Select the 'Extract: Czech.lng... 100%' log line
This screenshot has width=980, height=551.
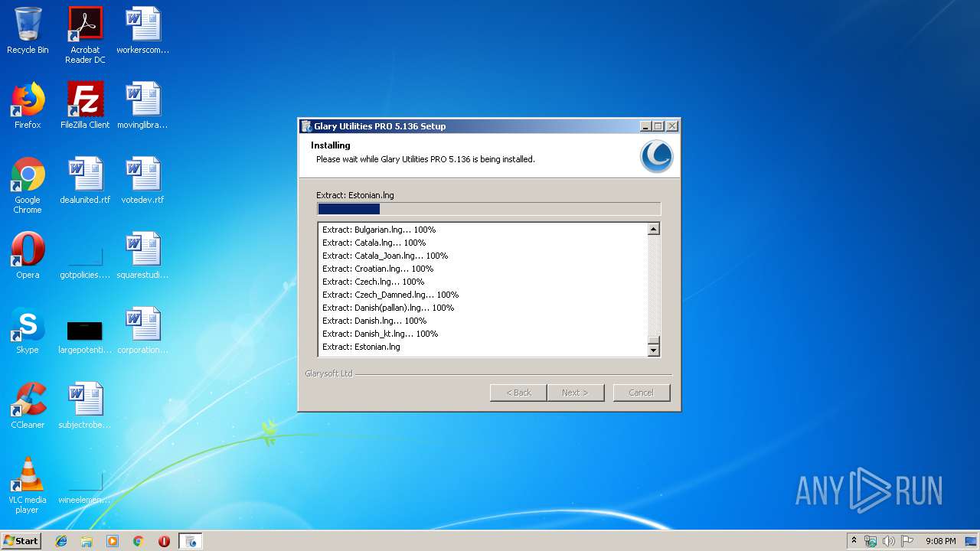pyautogui.click(x=373, y=282)
